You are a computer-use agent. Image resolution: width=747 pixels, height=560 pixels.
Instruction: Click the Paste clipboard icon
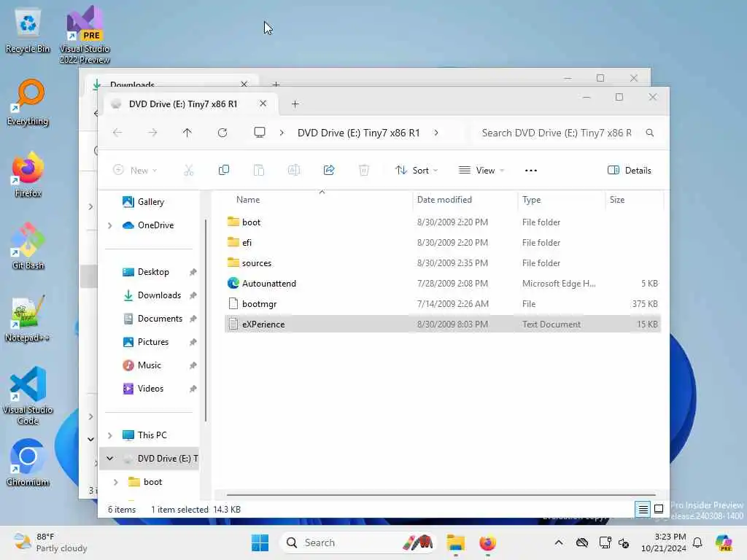[259, 170]
